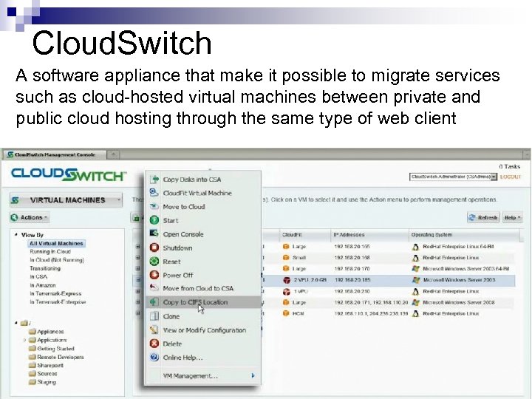Click the red Shutdown icon
Viewport: 532px width, 399px height.
coord(154,248)
